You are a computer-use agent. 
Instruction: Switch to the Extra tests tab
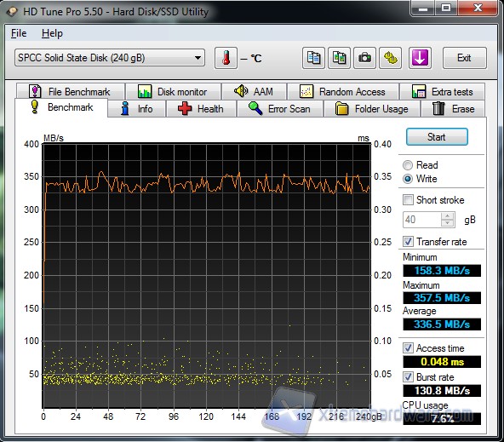(x=443, y=92)
